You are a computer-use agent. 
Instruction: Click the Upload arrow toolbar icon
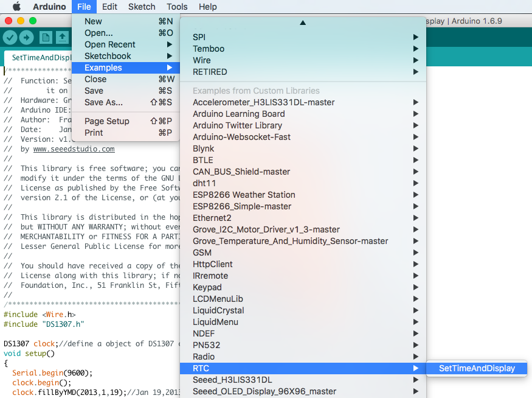click(27, 37)
